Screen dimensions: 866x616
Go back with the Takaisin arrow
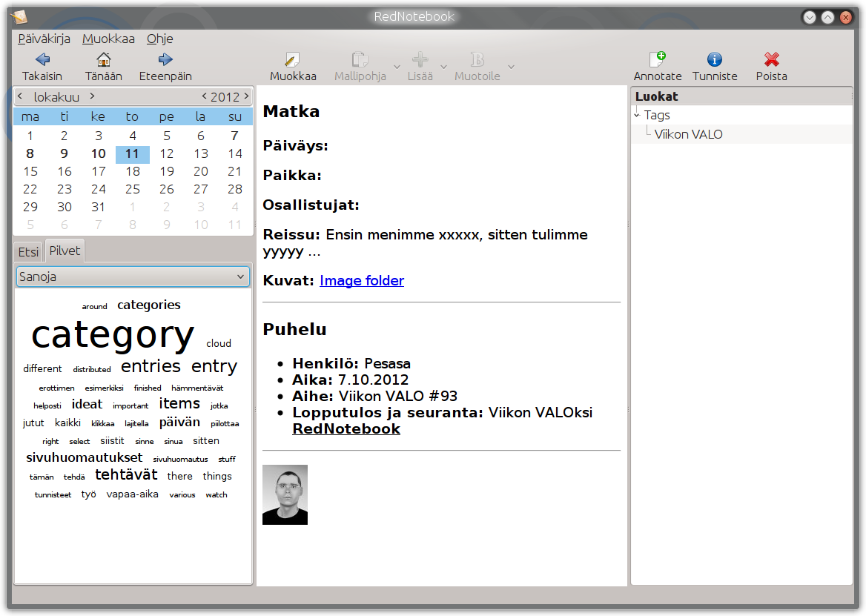coord(42,59)
